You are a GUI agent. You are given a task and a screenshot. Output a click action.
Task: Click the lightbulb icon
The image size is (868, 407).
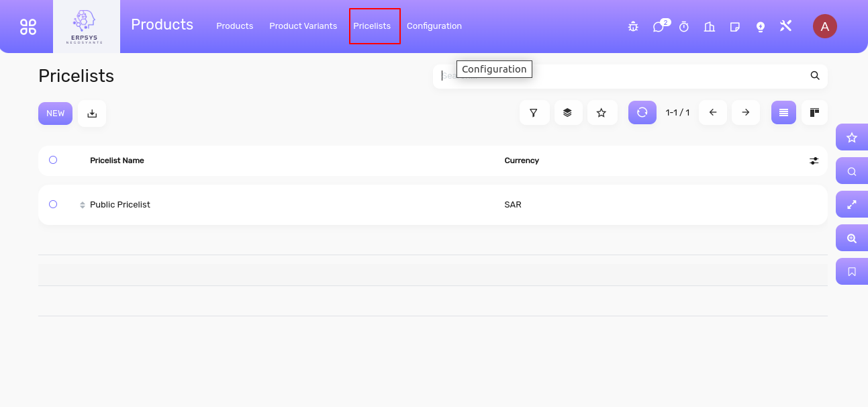point(761,27)
